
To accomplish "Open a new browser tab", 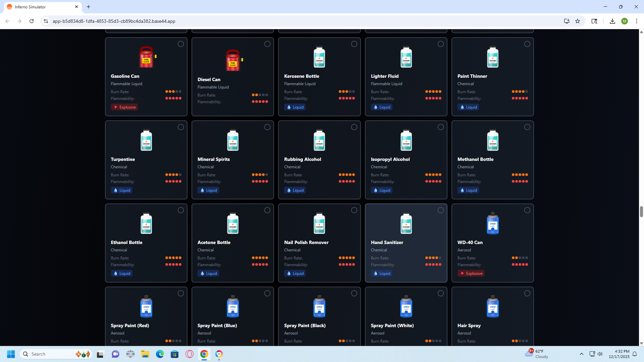I will click(89, 7).
